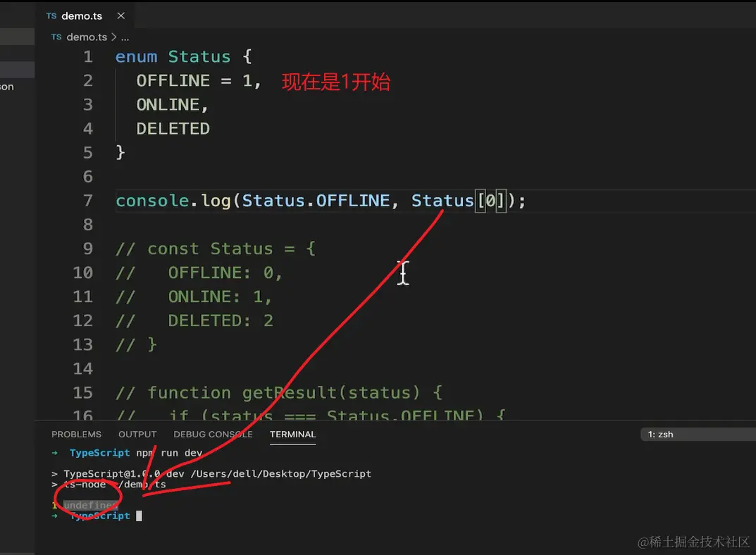
Task: Click the 'enum' keyword on line 1
Action: (x=137, y=57)
